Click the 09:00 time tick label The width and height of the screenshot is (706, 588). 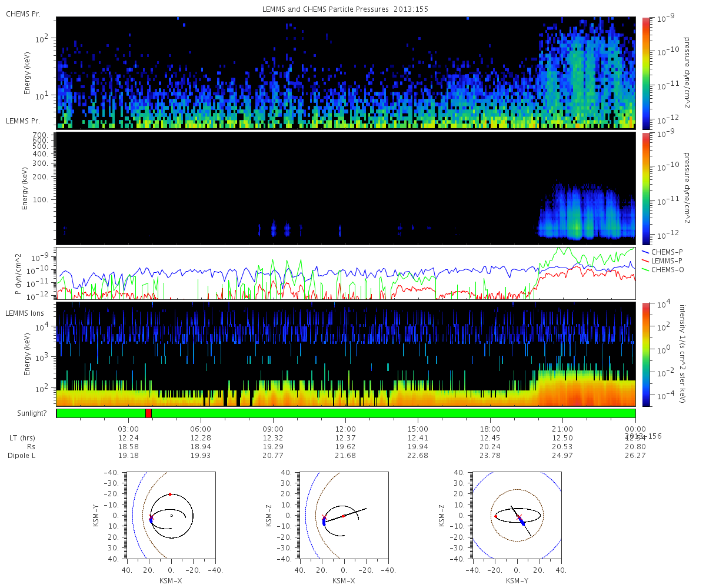274,429
